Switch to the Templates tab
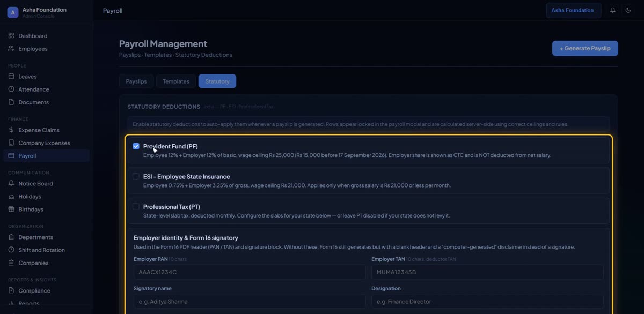 coord(176,81)
